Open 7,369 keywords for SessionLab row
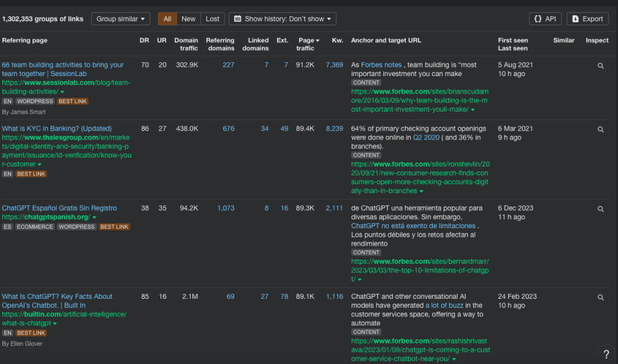Image resolution: width=618 pixels, height=364 pixels. 334,65
